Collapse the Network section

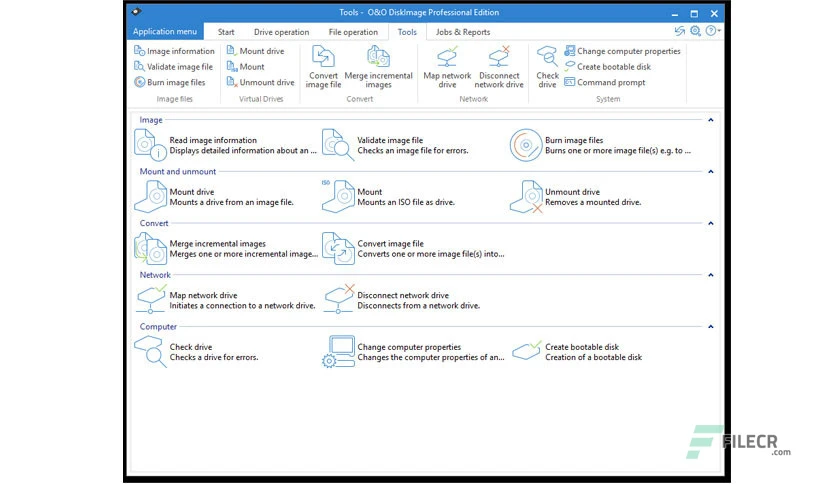coord(711,275)
